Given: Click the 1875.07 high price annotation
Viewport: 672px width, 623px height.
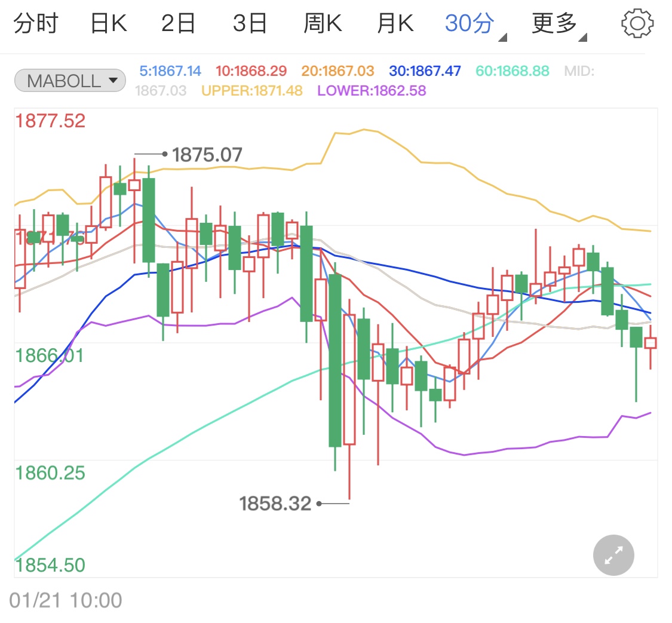Looking at the screenshot, I should pyautogui.click(x=207, y=154).
